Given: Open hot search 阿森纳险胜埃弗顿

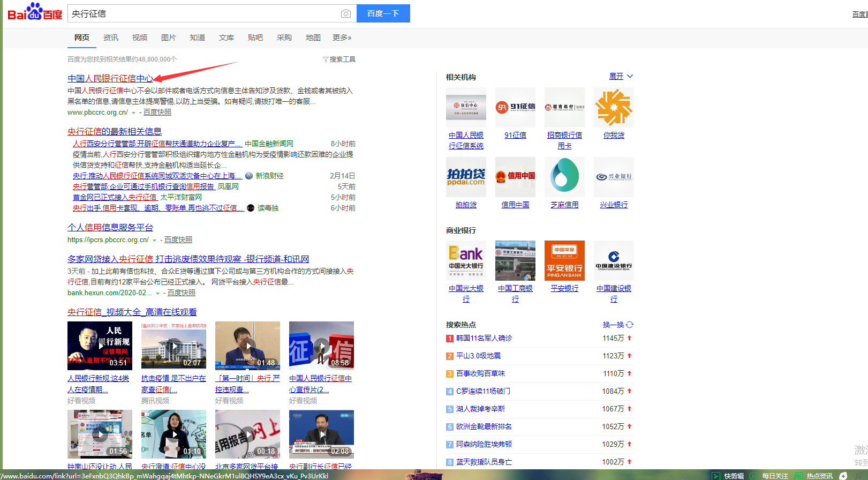Looking at the screenshot, I should 484,444.
